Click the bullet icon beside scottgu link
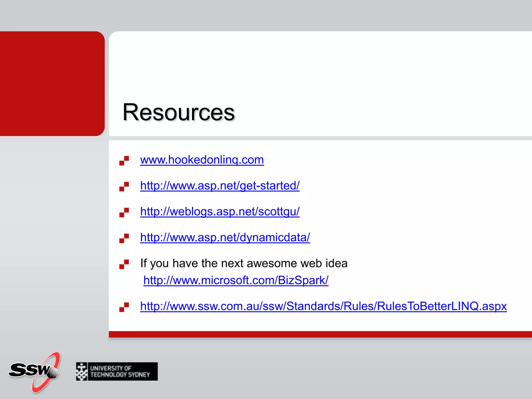This screenshot has width=532, height=399. tap(124, 212)
